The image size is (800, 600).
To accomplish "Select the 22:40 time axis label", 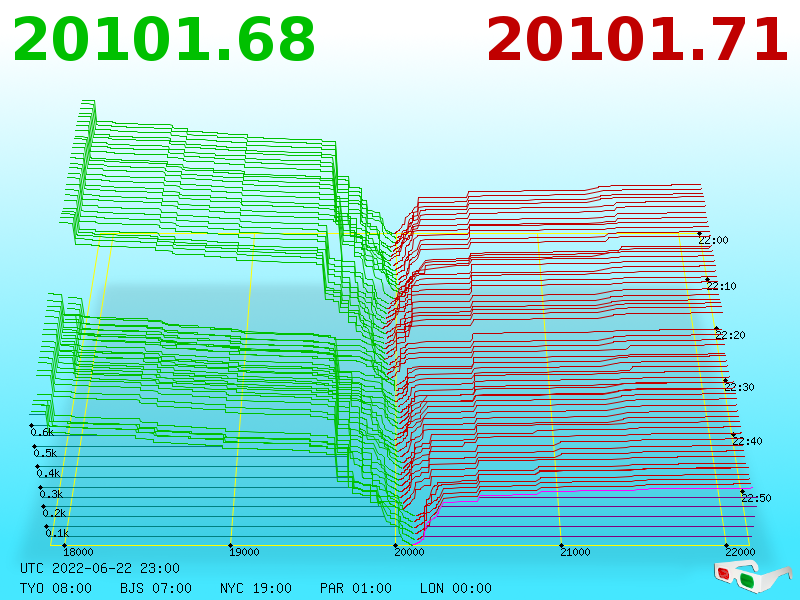I will click(747, 441).
